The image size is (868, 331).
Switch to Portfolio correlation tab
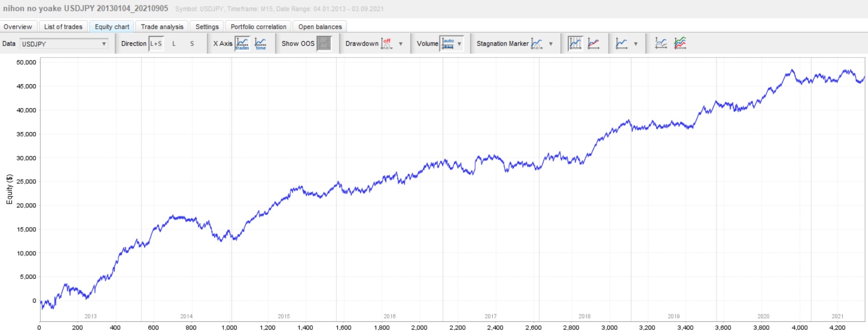click(x=258, y=27)
